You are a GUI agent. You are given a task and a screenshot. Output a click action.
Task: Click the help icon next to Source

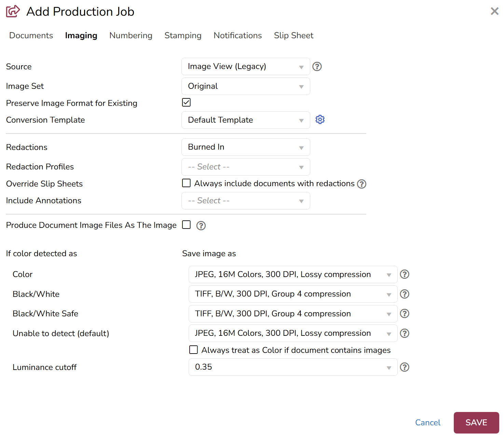coord(317,67)
